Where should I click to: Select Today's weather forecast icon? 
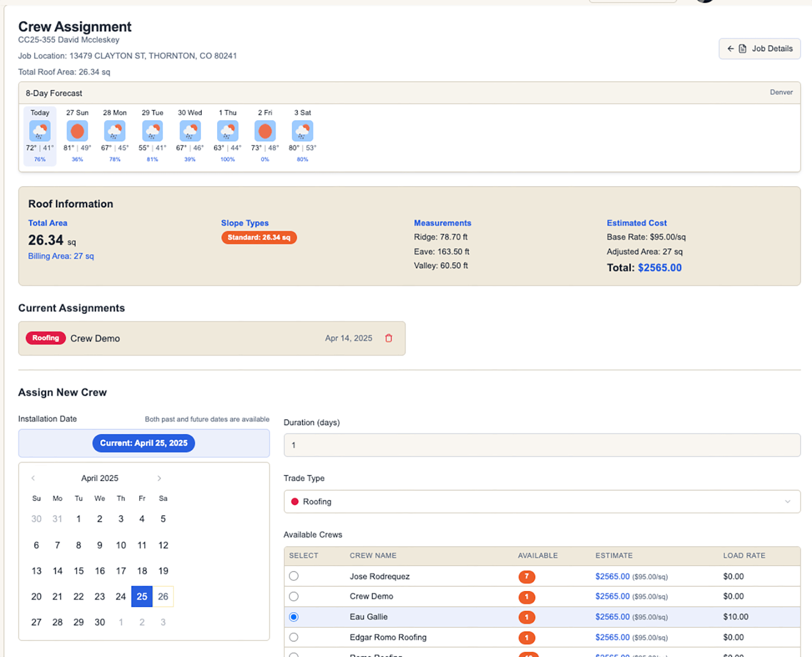coord(40,130)
